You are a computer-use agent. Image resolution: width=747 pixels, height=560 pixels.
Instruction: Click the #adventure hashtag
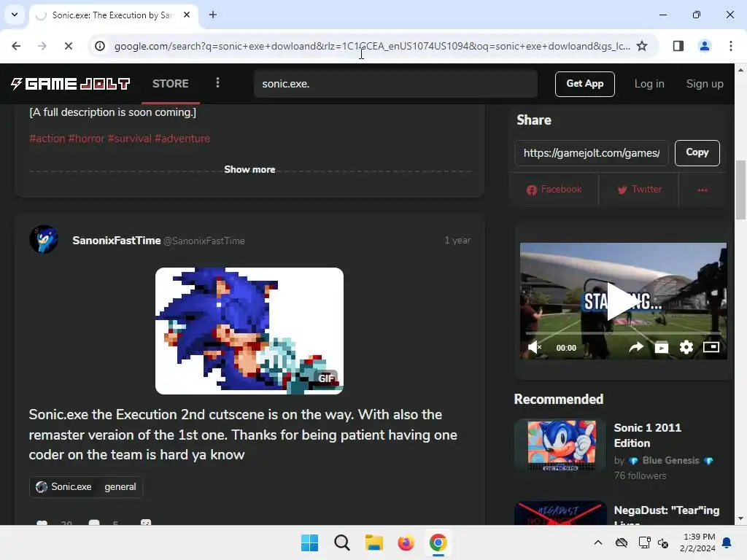[x=182, y=139]
